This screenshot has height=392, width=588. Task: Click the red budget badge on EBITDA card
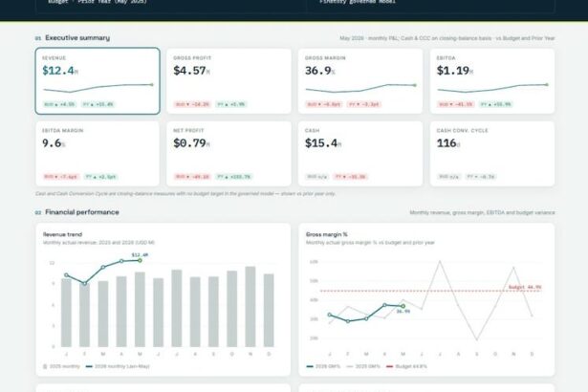point(456,104)
